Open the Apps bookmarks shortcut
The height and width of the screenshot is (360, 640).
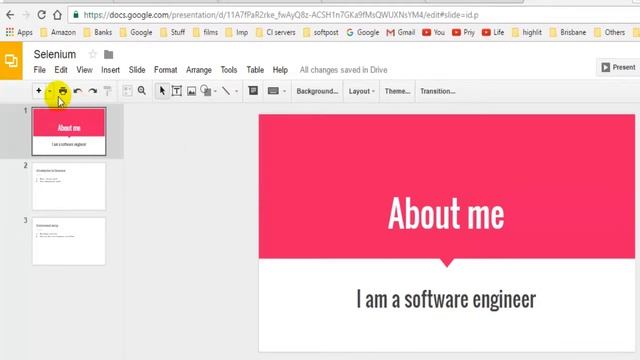tap(19, 32)
